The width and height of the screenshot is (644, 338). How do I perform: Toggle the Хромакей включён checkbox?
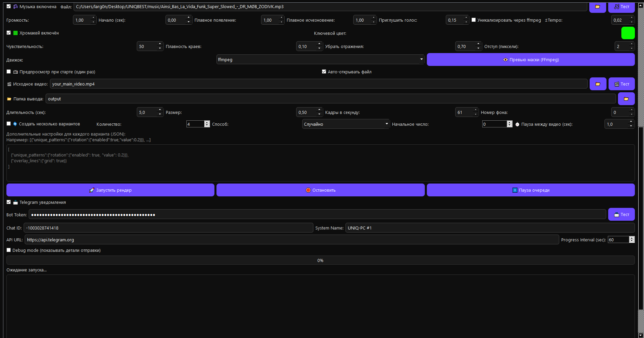[x=9, y=33]
